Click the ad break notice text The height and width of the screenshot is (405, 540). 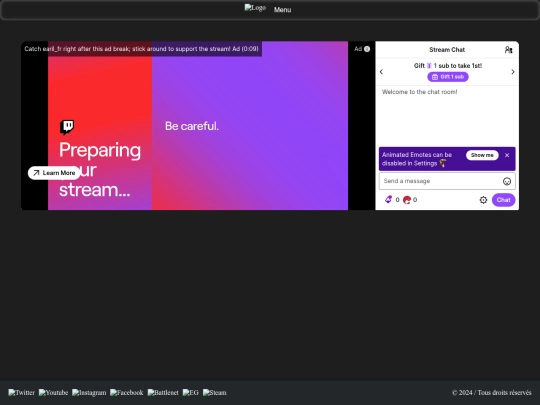[x=141, y=49]
